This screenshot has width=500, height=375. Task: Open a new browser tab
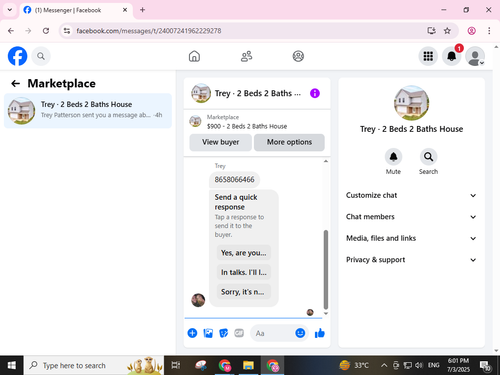[x=142, y=10]
